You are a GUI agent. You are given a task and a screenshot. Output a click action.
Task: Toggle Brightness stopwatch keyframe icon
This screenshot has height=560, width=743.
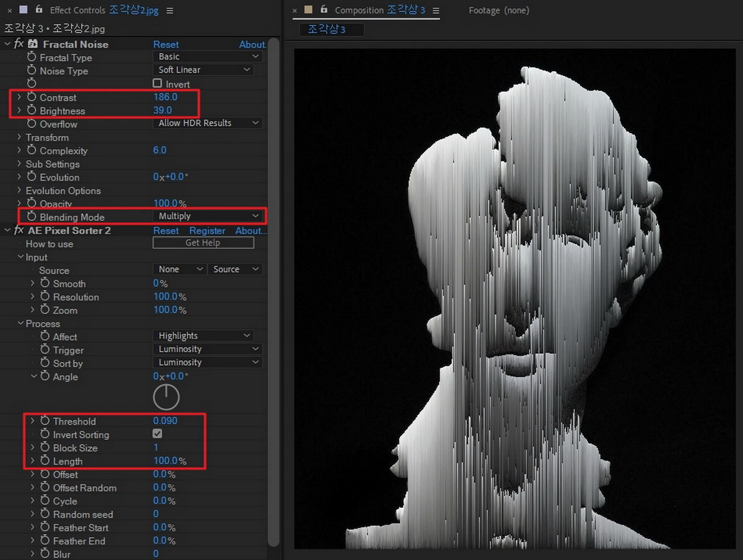[x=32, y=111]
